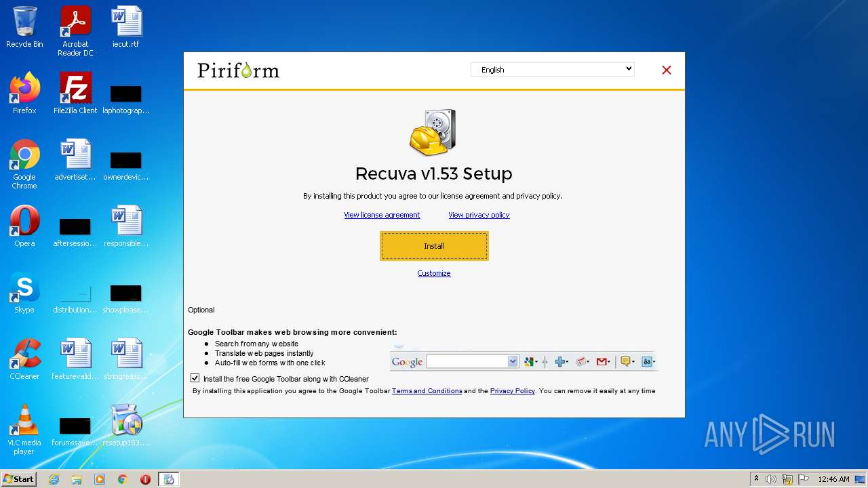868x488 pixels.
Task: Select the iecut.rtf document icon
Action: click(x=126, y=27)
